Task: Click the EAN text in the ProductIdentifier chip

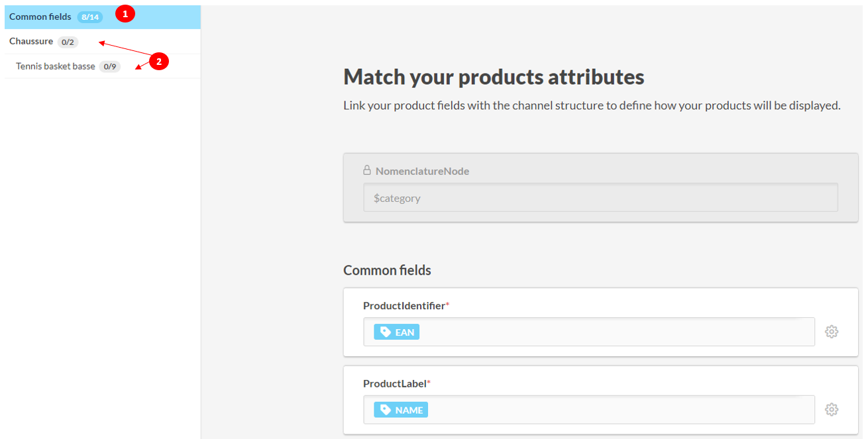Action: [405, 332]
